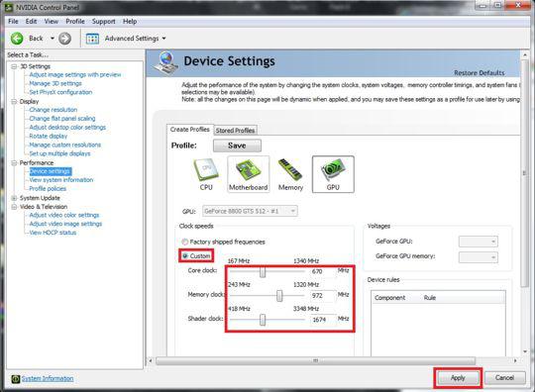The image size is (535, 392).
Task: Collapse the 3D Settings tree node
Action: pyautogui.click(x=14, y=66)
